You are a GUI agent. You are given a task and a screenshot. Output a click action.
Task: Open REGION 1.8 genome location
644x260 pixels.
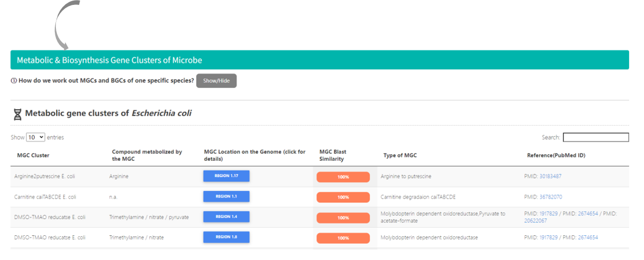(226, 237)
